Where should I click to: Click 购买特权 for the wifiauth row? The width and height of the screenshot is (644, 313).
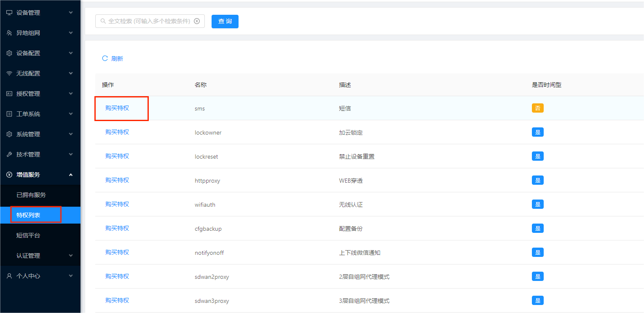tap(117, 204)
